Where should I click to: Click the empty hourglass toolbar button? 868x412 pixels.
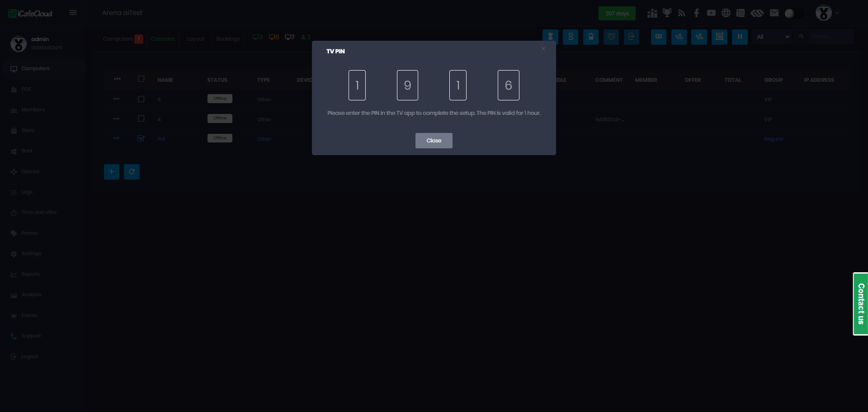pyautogui.click(x=571, y=37)
